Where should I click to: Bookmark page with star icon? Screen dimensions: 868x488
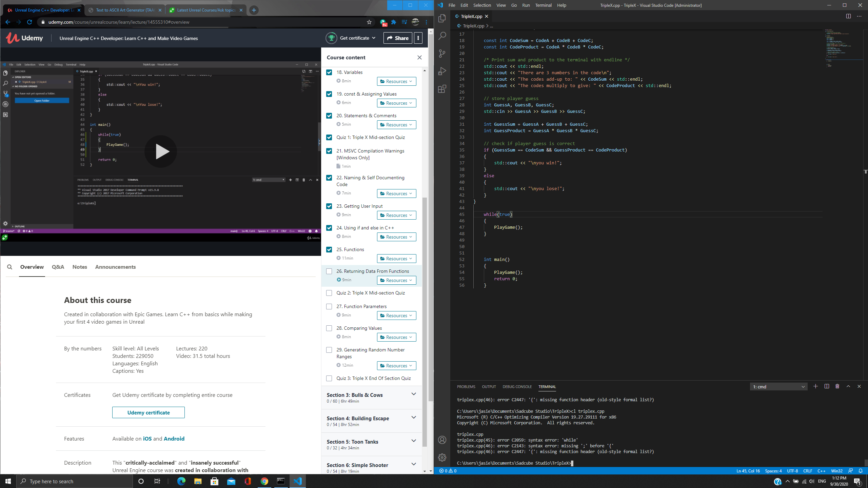[369, 22]
